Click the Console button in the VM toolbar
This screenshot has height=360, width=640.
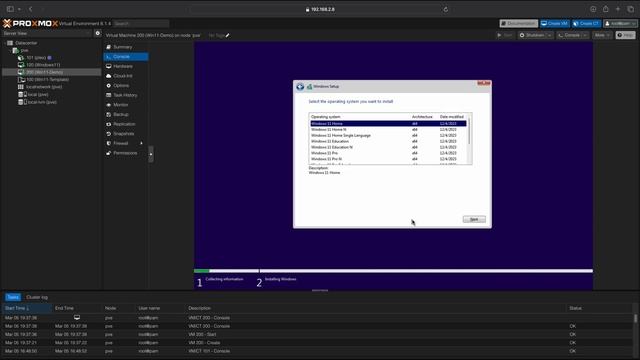point(569,36)
